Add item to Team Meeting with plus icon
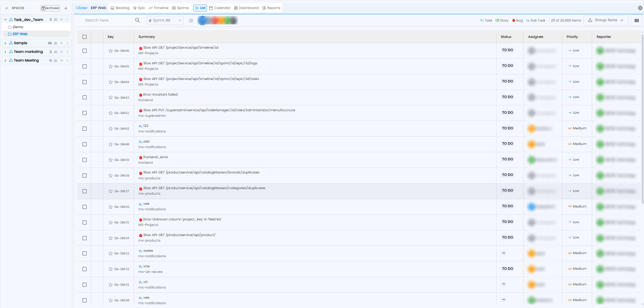644x308 pixels. coord(62,60)
